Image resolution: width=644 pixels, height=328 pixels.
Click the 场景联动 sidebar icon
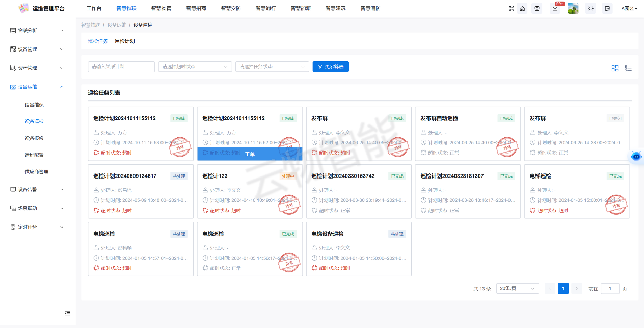pyautogui.click(x=13, y=208)
